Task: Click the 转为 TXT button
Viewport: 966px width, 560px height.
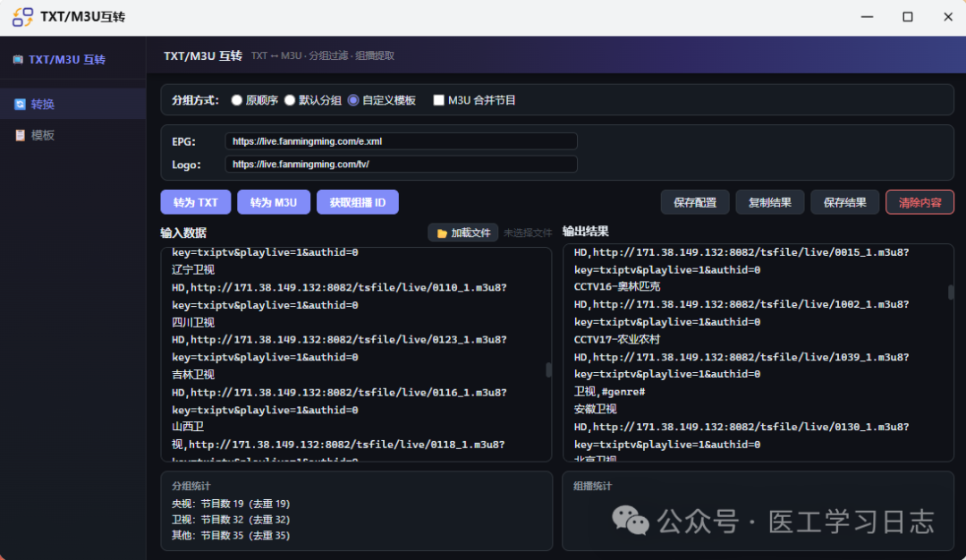Action: (195, 201)
